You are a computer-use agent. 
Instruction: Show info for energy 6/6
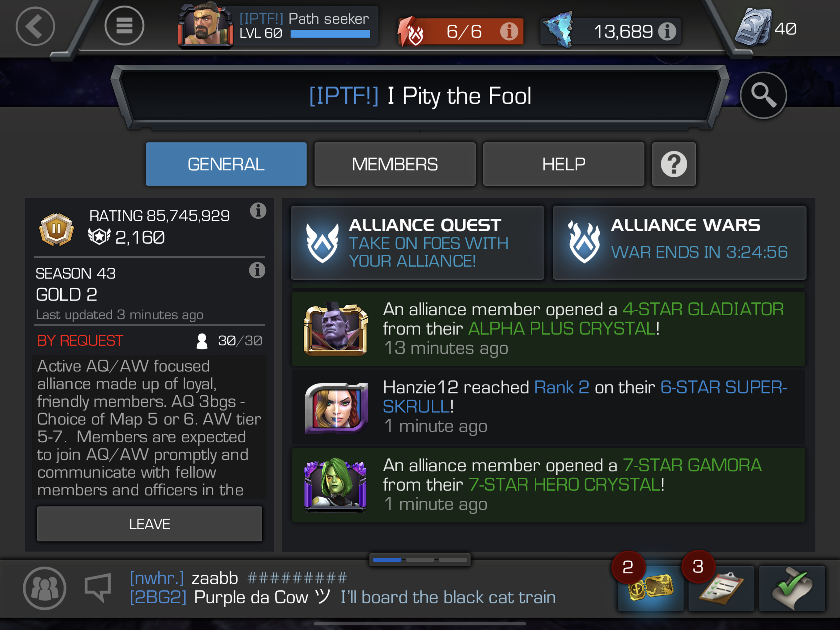tap(509, 31)
